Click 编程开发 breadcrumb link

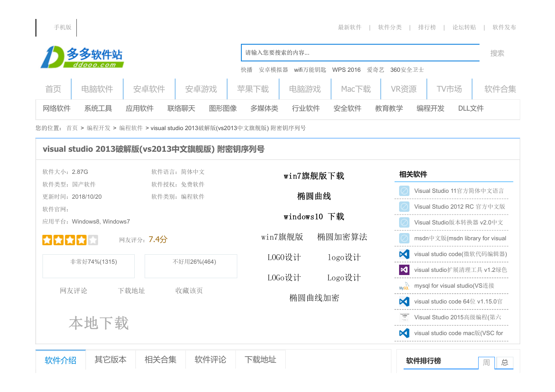[99, 128]
